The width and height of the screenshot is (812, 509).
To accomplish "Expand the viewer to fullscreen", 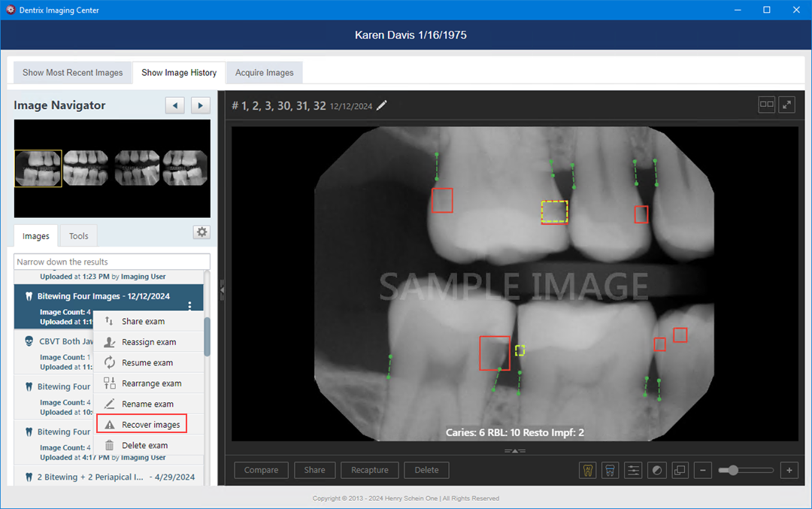I will pyautogui.click(x=786, y=105).
